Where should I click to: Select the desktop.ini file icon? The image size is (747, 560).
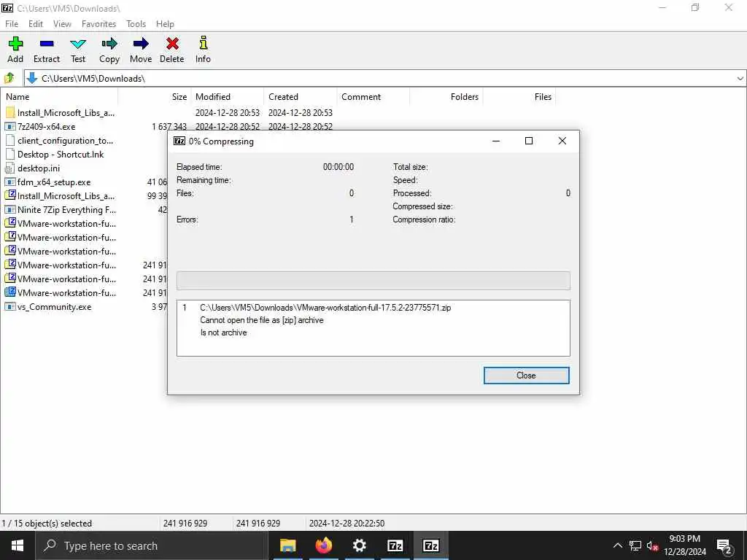[10, 168]
